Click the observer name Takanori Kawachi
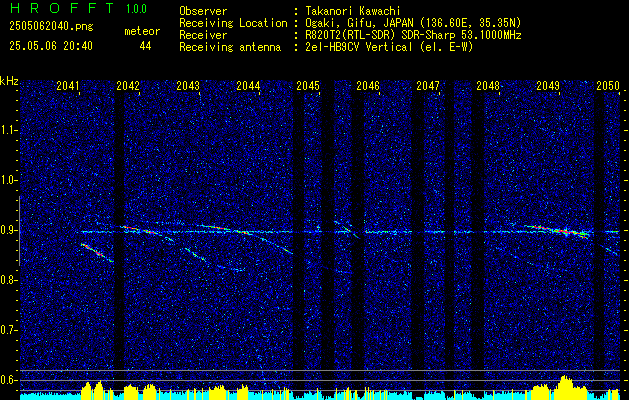Viewport: 629px width, 400px height. click(353, 11)
